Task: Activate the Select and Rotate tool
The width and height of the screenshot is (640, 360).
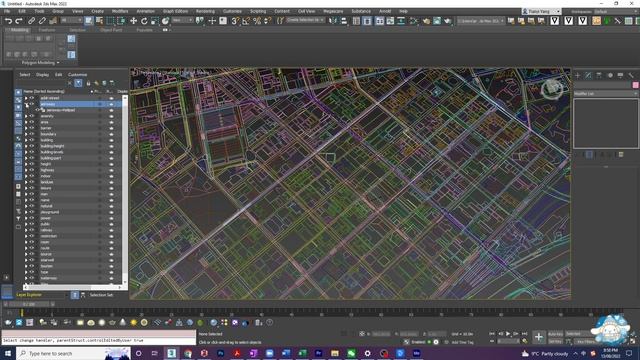Action: [x=144, y=20]
